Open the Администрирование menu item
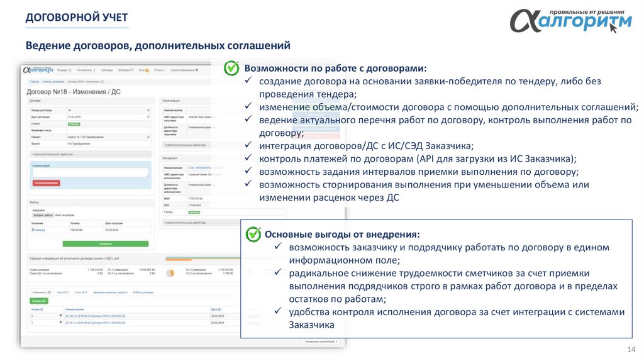The height and width of the screenshot is (361, 644). click(184, 70)
